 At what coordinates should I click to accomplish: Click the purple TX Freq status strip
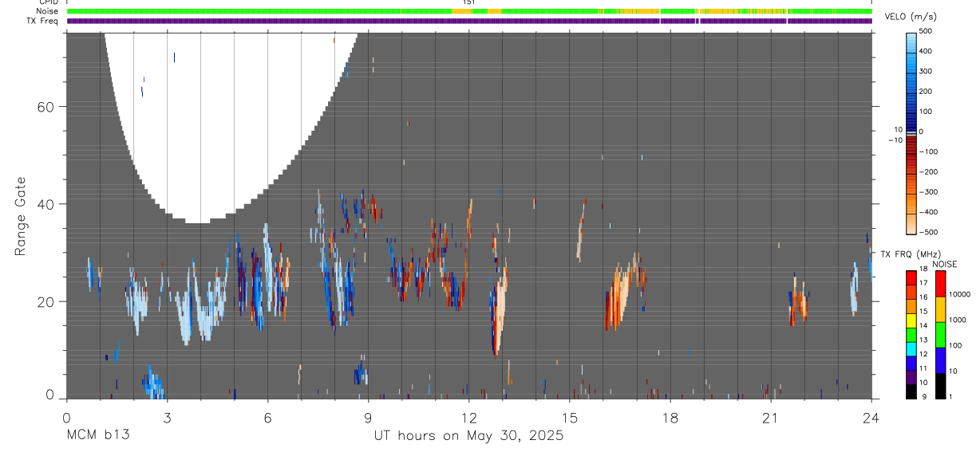pos(469,21)
